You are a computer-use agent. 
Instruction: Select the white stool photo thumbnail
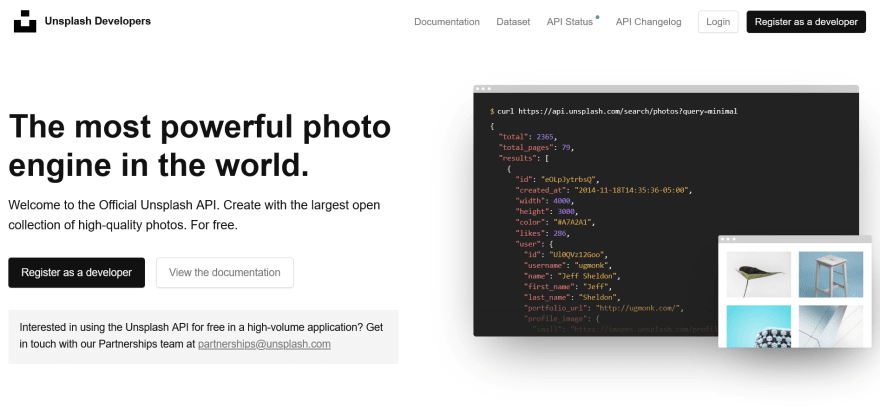[x=831, y=274]
